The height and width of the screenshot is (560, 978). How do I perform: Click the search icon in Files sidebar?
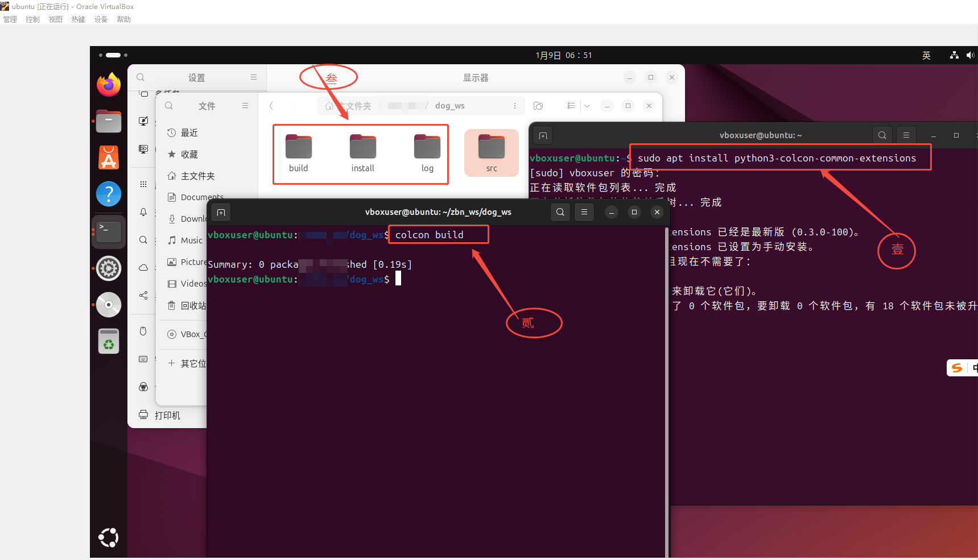pyautogui.click(x=169, y=106)
